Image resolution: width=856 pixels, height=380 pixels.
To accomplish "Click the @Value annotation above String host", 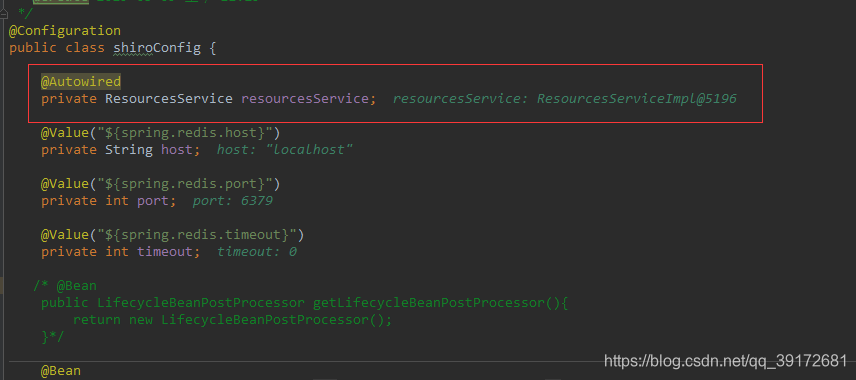I will pos(64,133).
